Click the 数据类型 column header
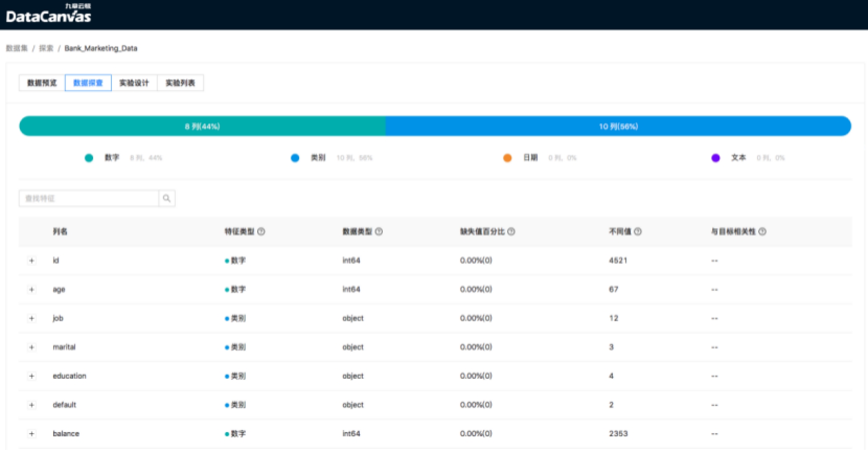The image size is (868, 452). coord(357,231)
